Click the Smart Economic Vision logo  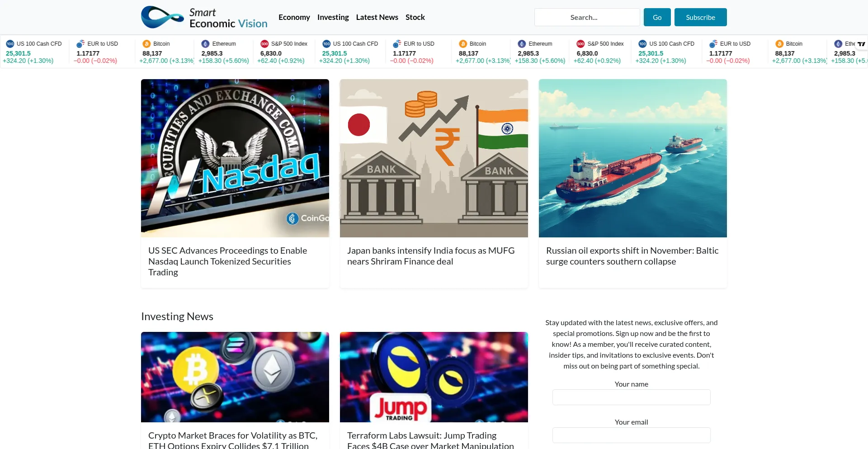203,17
